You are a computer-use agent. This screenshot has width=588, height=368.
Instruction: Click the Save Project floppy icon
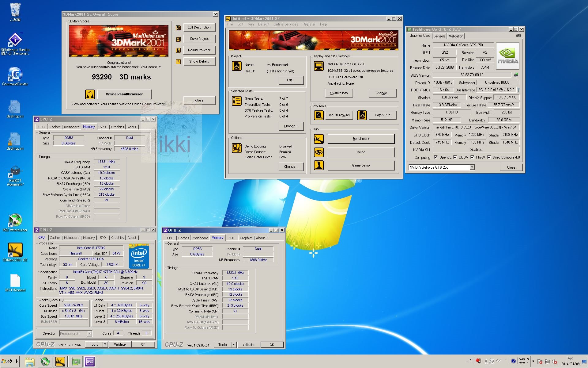[178, 39]
